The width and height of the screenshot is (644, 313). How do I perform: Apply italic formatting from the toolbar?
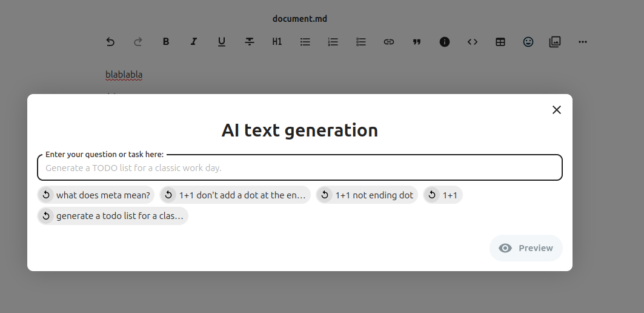[194, 42]
